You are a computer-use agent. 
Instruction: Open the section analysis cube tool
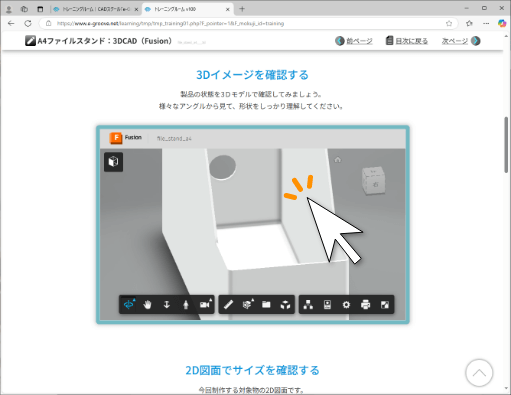[247, 304]
